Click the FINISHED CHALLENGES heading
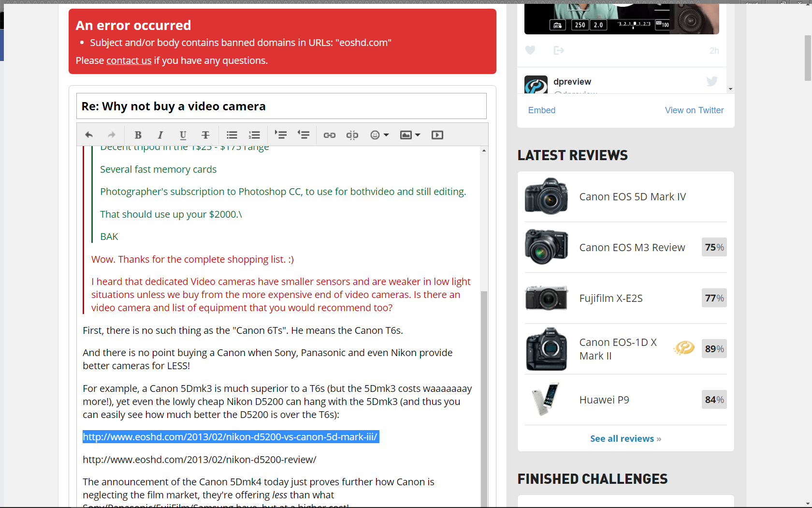Image resolution: width=812 pixels, height=508 pixels. point(593,479)
